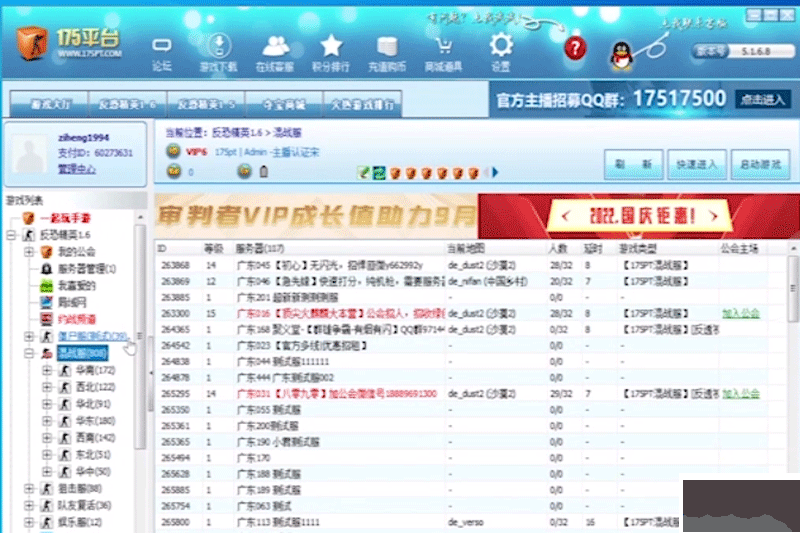Click the 点击进入 button beside QQ群
800x533 pixels.
(x=762, y=99)
